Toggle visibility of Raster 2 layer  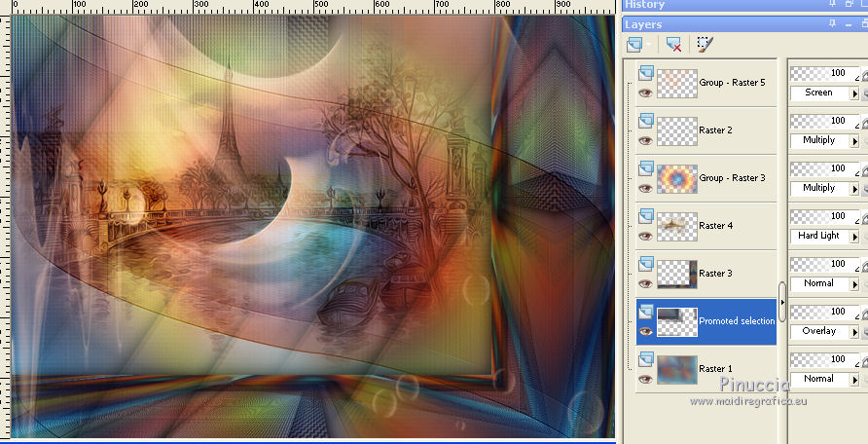coord(645,140)
